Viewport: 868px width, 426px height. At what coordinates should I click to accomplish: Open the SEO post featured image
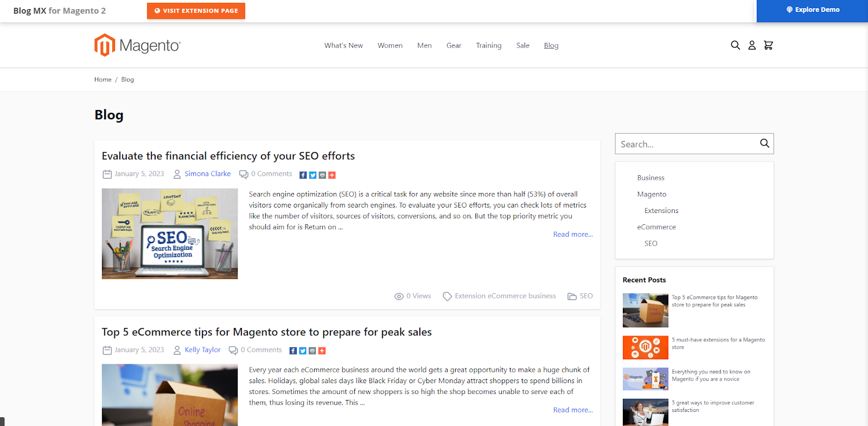point(170,234)
